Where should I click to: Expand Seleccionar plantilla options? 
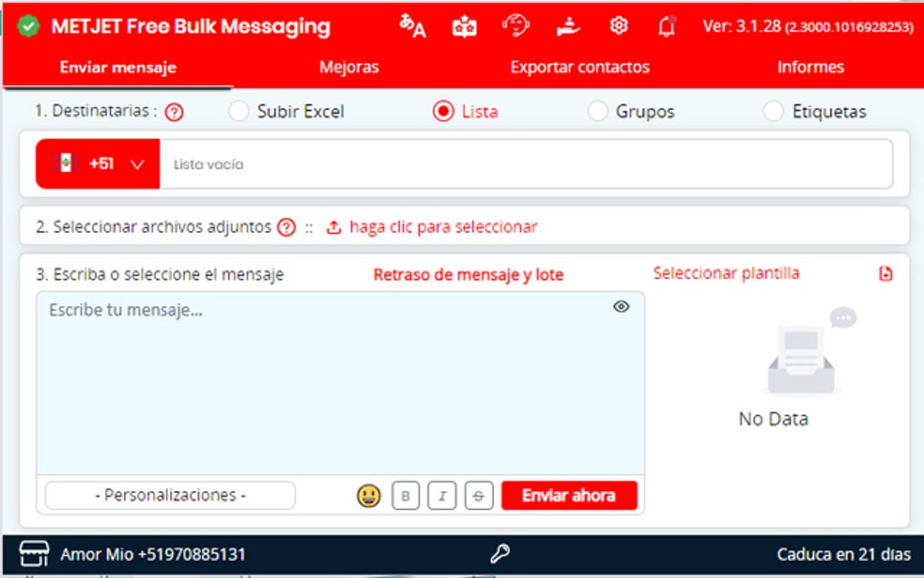click(727, 273)
